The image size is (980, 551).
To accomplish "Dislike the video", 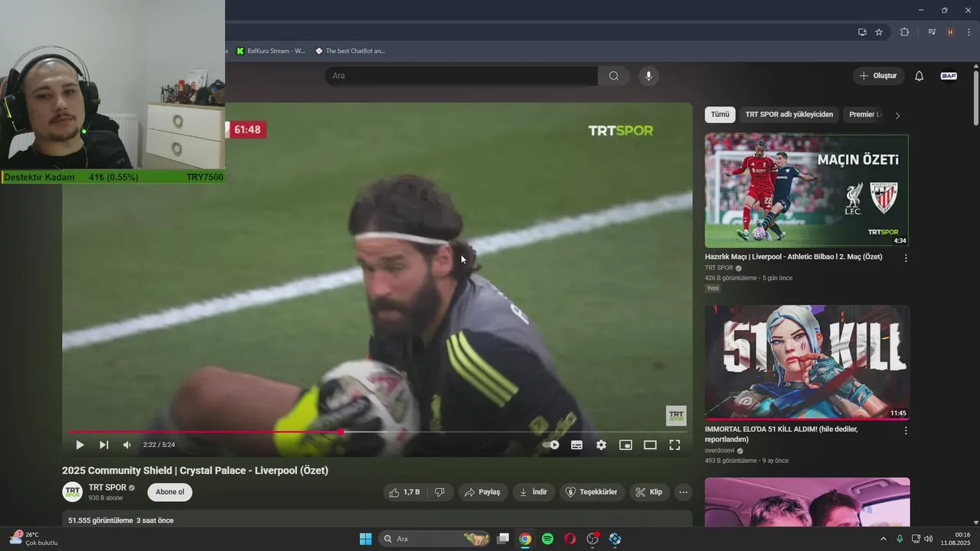I will [x=439, y=492].
